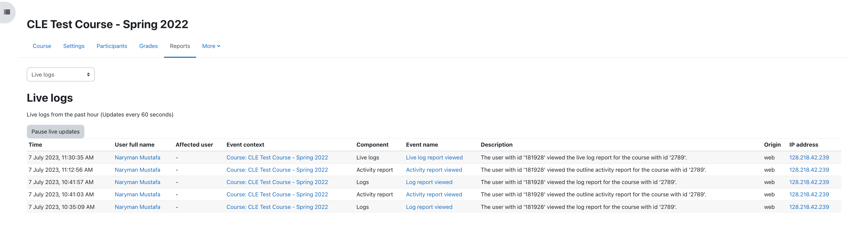Click the Logs component cell at 10:41:57 AM
Viewport: 868px width, 233px height.
click(363, 182)
